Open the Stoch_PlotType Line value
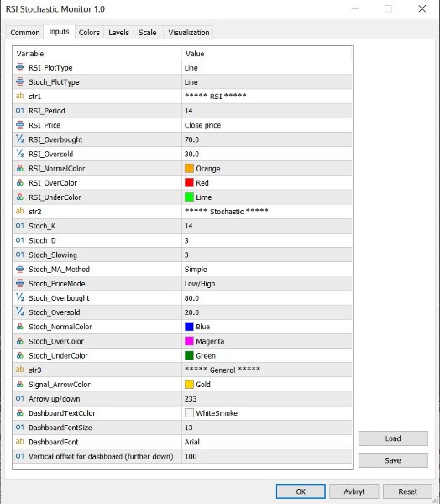Screen dimensions: 440x504 tap(267, 82)
